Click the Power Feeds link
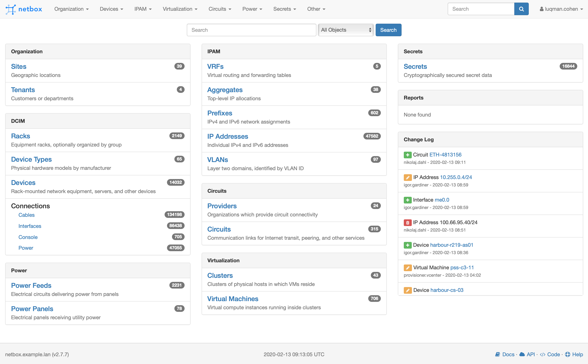The image size is (588, 364). click(31, 285)
